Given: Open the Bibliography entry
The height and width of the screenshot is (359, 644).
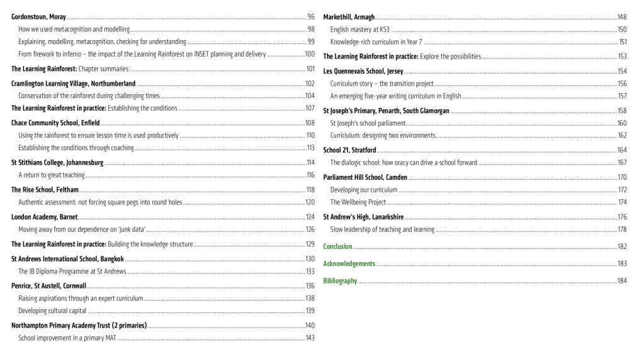Looking at the screenshot, I should click(340, 280).
